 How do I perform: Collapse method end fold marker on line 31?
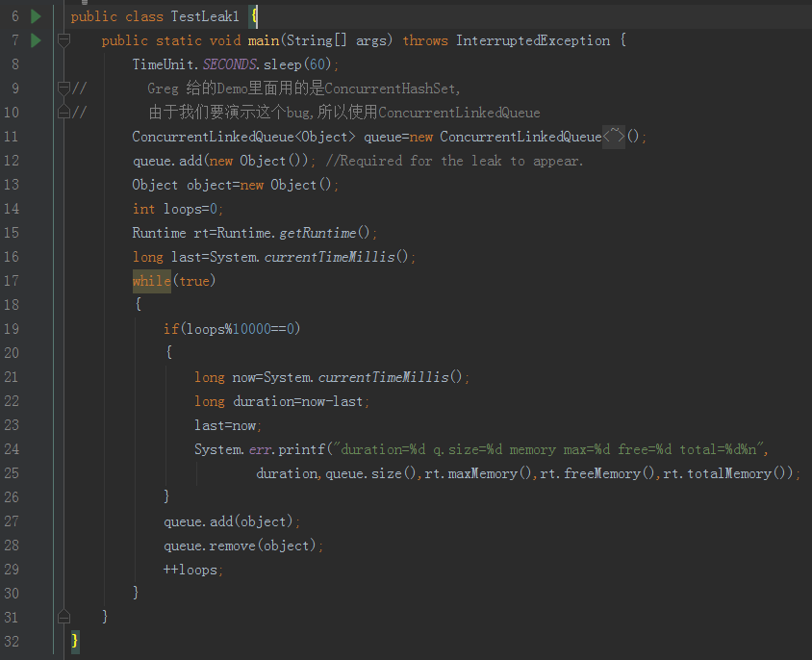63,617
